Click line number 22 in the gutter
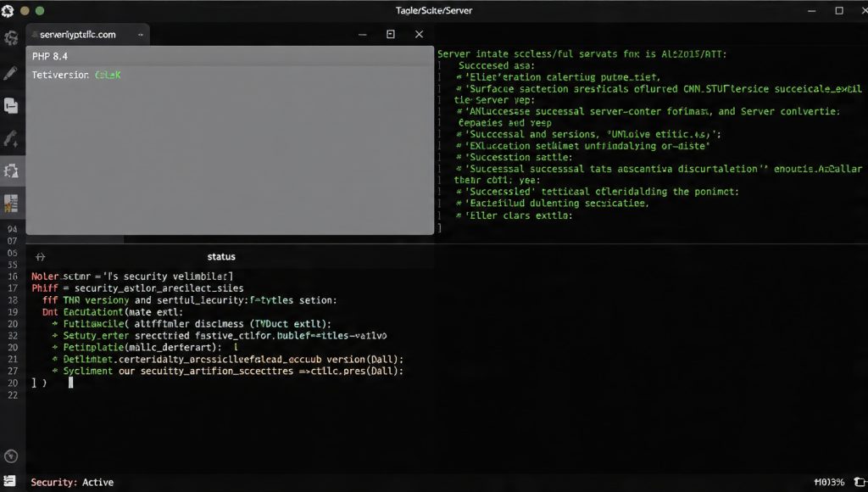The width and height of the screenshot is (868, 492). (x=12, y=395)
